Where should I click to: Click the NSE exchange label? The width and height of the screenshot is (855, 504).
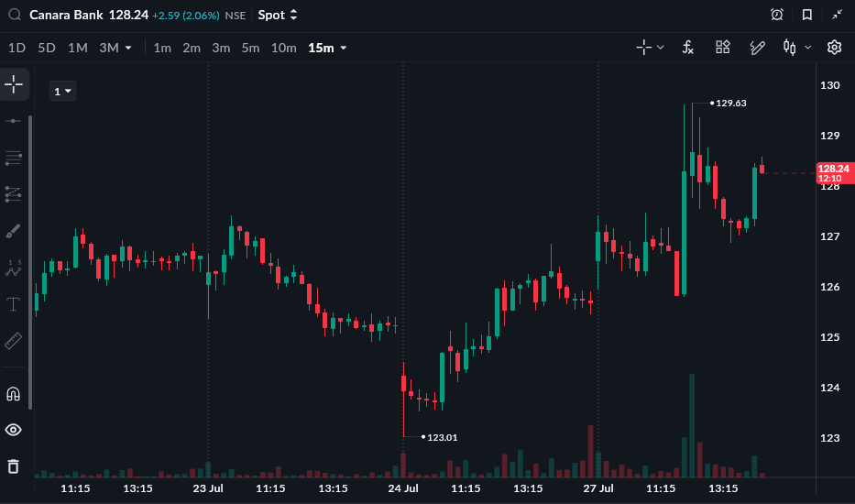(x=235, y=16)
